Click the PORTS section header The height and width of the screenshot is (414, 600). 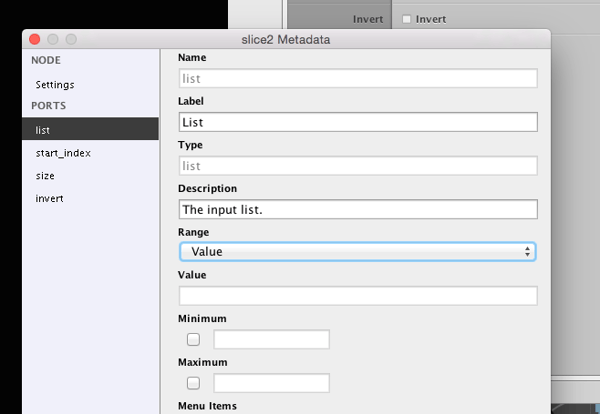[x=49, y=106]
